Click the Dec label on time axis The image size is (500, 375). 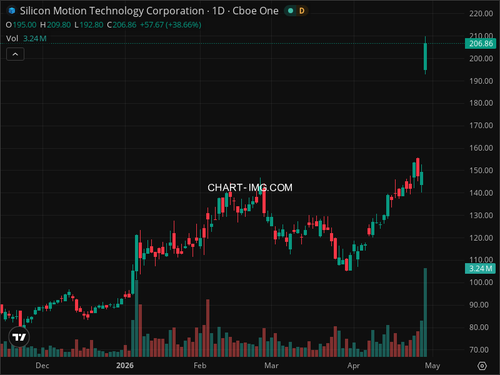point(42,366)
